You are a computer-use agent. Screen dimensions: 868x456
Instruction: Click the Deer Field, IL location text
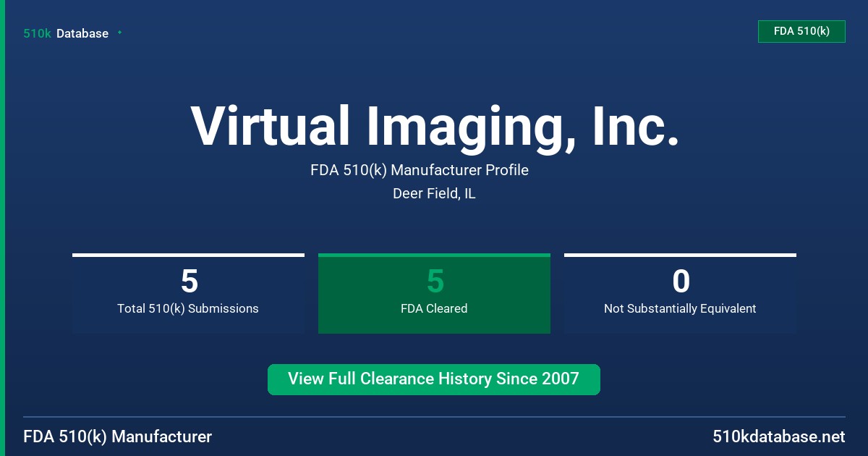(434, 194)
